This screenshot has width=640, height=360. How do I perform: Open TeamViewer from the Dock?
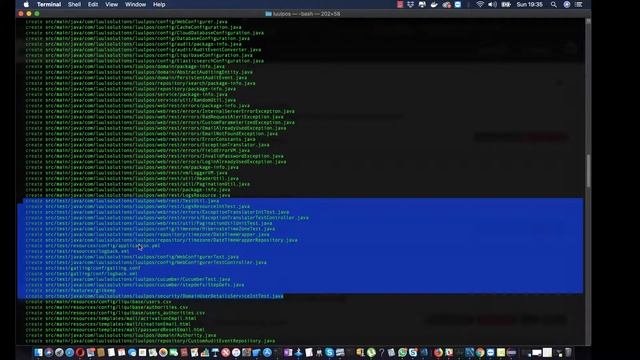[x=490, y=352]
